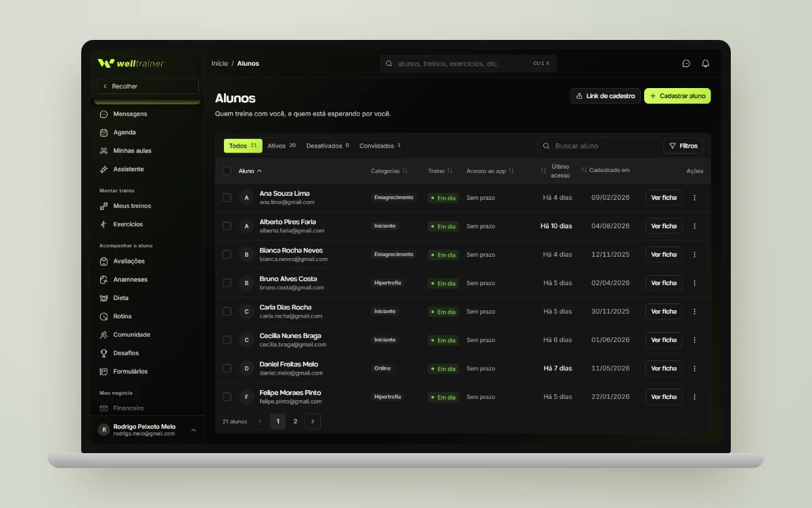The height and width of the screenshot is (508, 812).
Task: Click Ver ficha for Bruno Alves Costa
Action: (664, 283)
